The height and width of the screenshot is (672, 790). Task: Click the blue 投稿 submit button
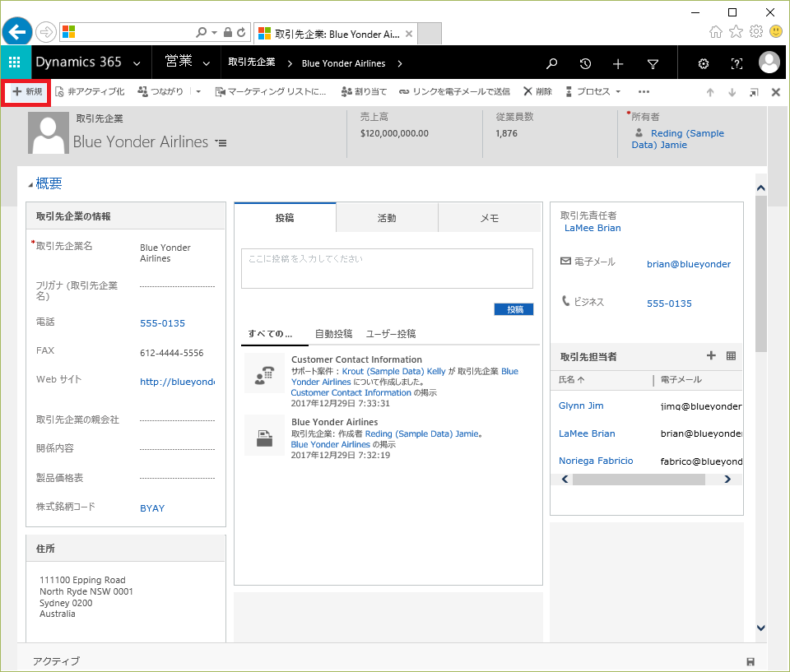point(513,309)
